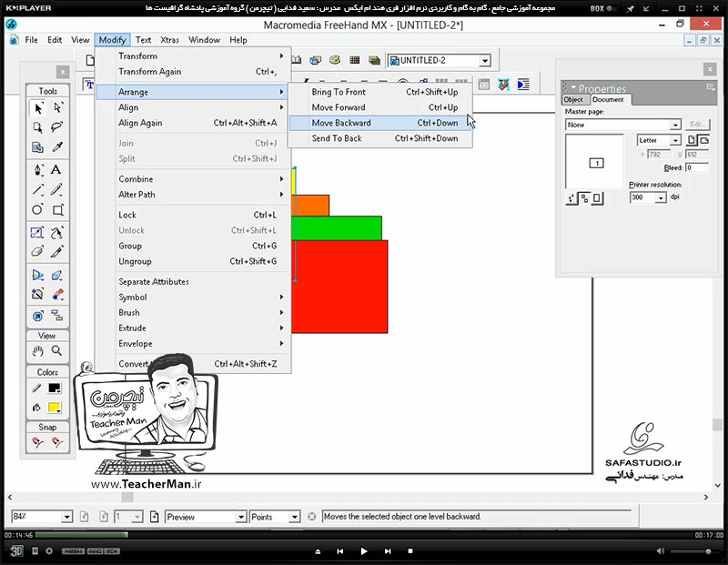Open the Points units dropdown
This screenshot has height=565, width=728.
[294, 517]
